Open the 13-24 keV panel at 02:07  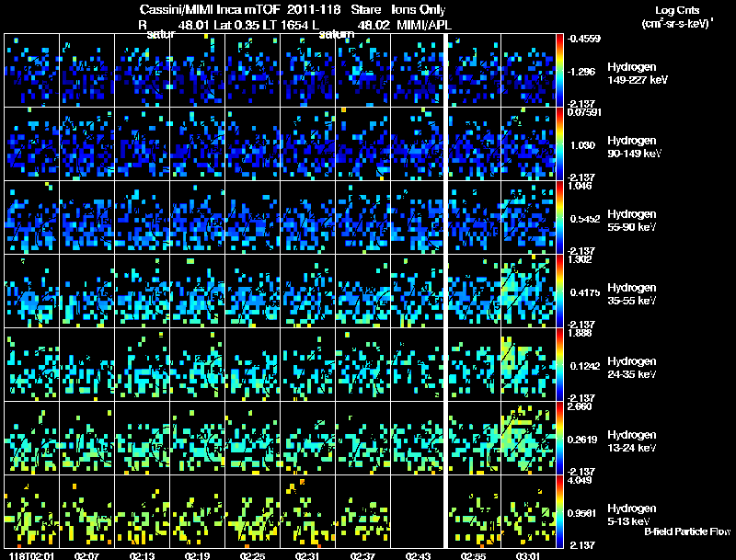click(x=86, y=439)
